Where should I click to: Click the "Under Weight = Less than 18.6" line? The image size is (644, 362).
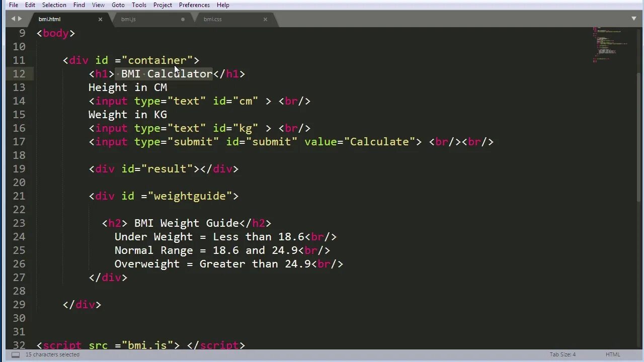(x=209, y=237)
